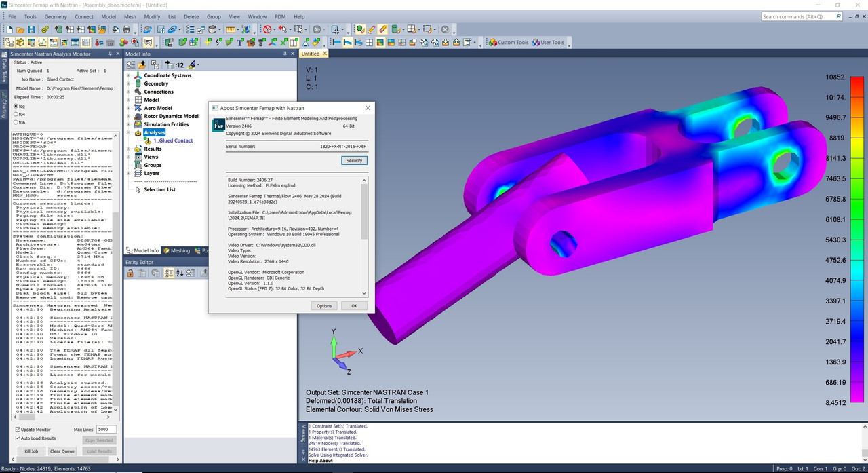
Task: Toggle the Auto Load Results checkbox
Action: pyautogui.click(x=18, y=439)
